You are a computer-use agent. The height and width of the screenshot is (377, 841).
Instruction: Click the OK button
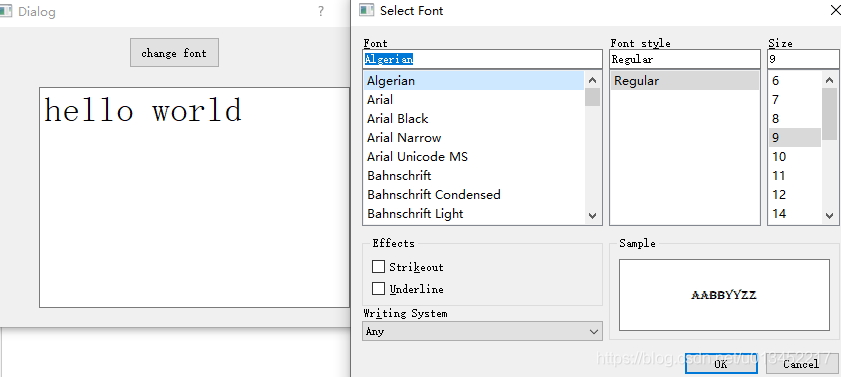tap(721, 364)
